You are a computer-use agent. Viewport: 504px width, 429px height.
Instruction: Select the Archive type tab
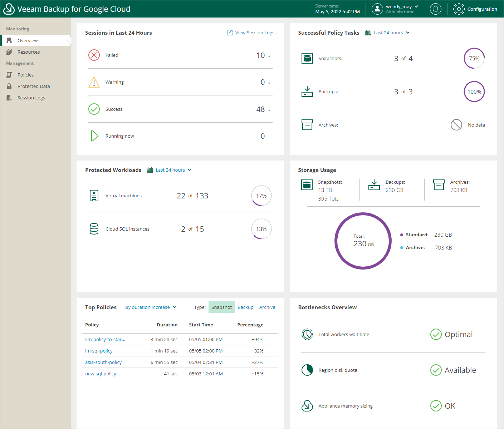[x=267, y=307]
